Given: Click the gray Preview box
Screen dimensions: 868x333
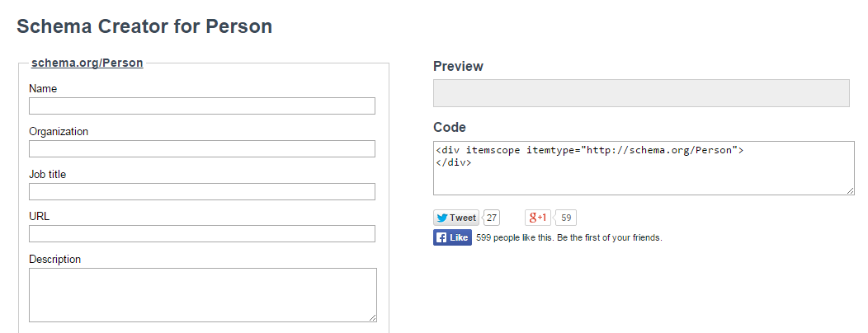Looking at the screenshot, I should (641, 93).
